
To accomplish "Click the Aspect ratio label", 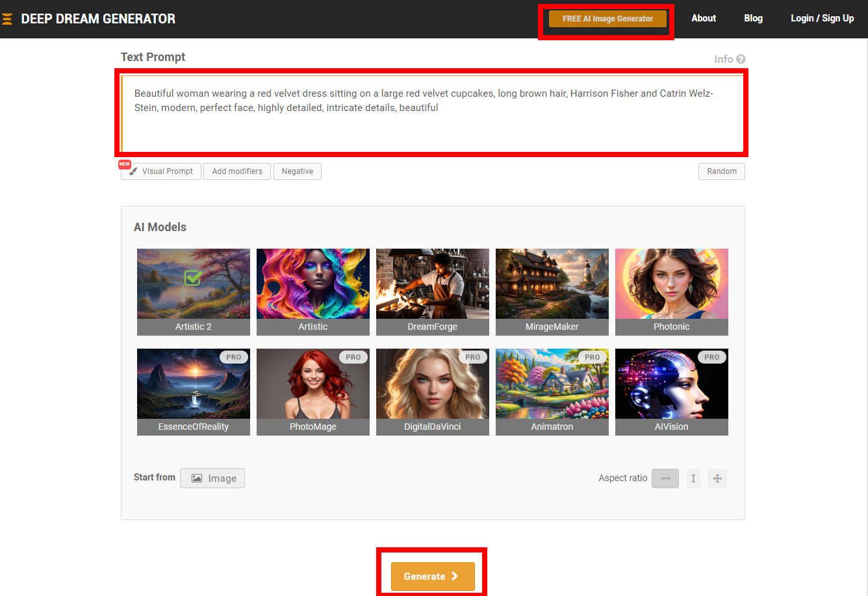I will click(x=623, y=478).
